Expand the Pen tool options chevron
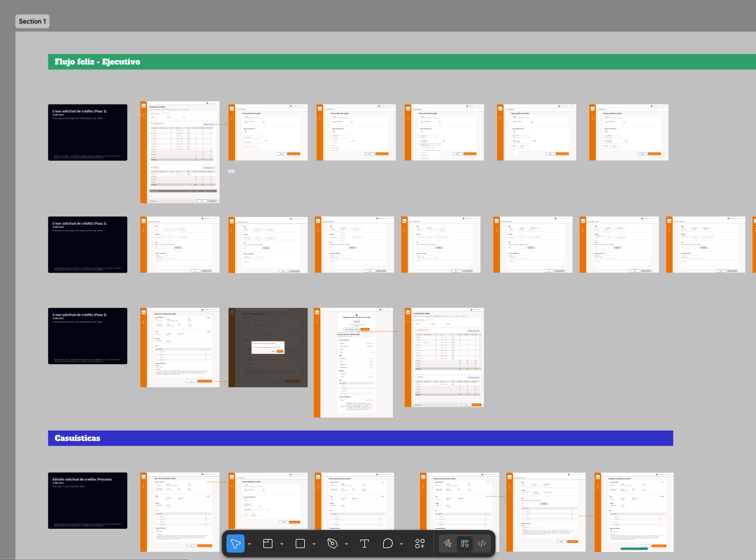Viewport: 756px width, 560px height. [x=347, y=544]
